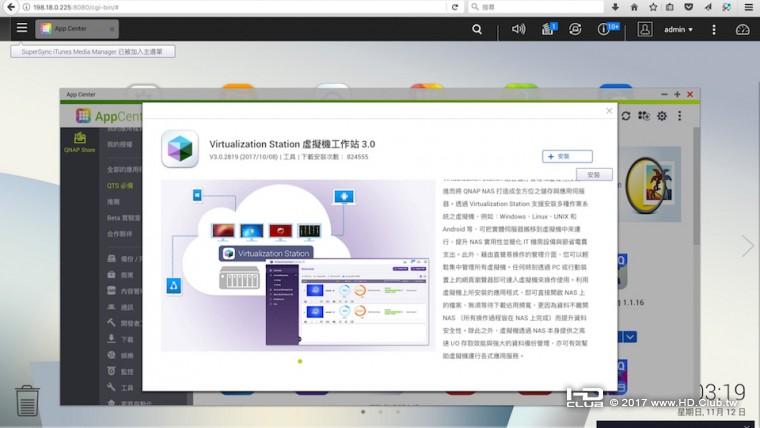Click the + 安裝 install button
Screen dimensions: 760x428
click(567, 157)
